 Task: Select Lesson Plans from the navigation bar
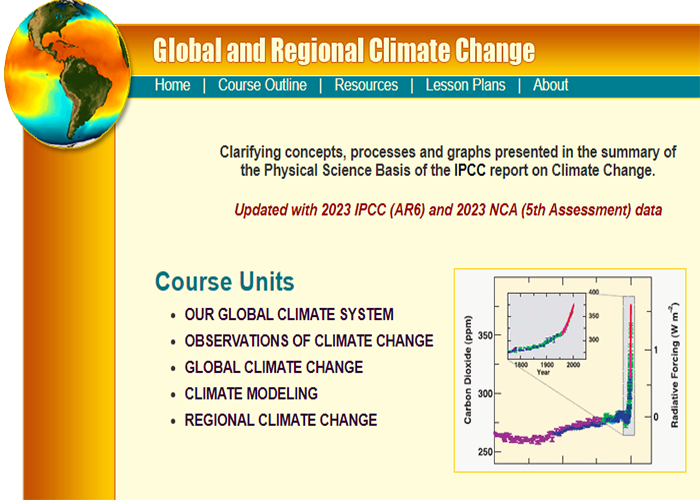click(x=465, y=85)
